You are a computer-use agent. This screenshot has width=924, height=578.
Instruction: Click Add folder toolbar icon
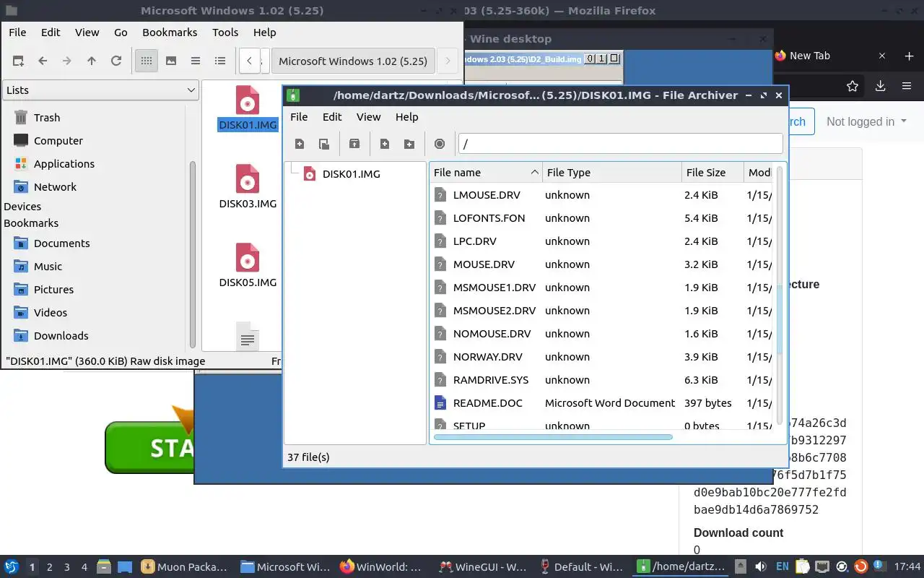(409, 144)
